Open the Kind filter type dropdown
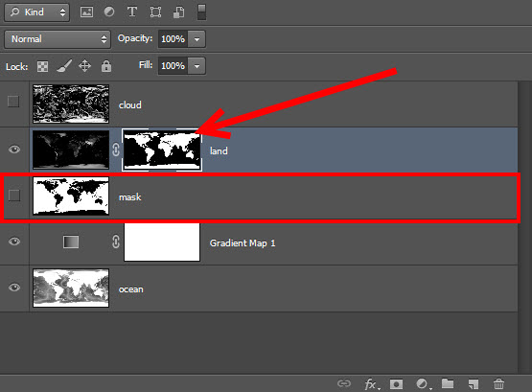The height and width of the screenshot is (392, 532). [x=37, y=12]
